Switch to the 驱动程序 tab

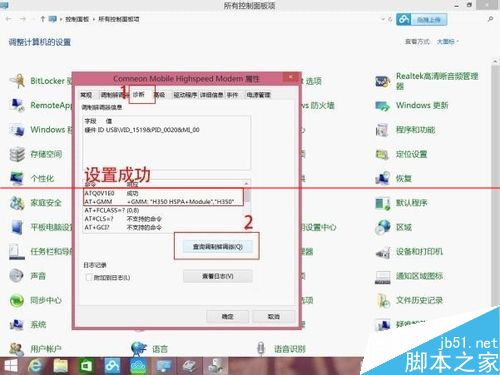(185, 95)
